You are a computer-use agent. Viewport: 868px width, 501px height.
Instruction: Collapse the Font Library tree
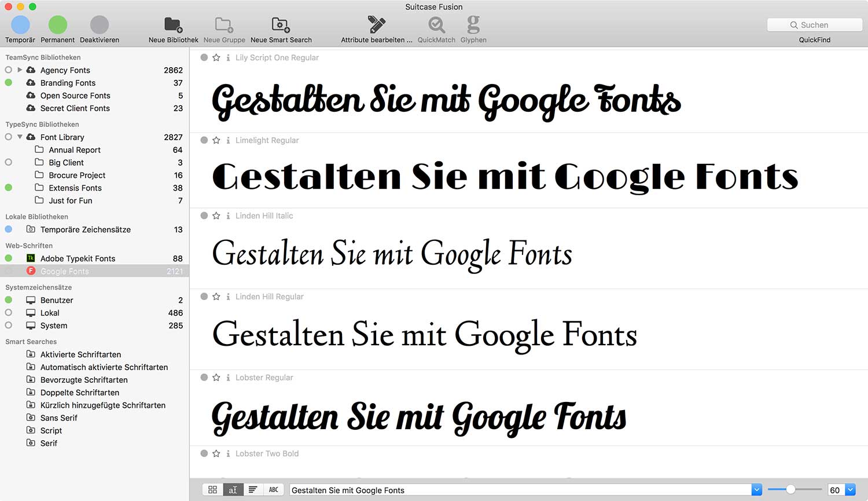pyautogui.click(x=20, y=137)
